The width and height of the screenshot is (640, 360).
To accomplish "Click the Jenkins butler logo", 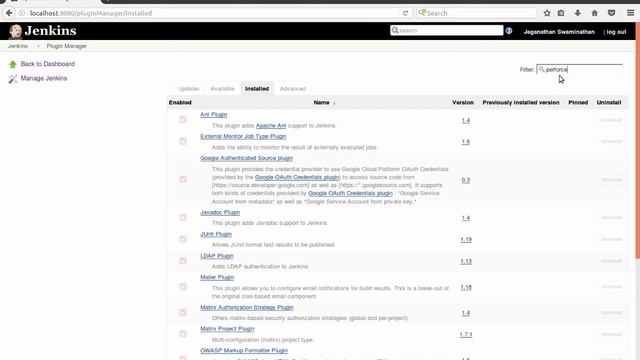I will coord(16,31).
